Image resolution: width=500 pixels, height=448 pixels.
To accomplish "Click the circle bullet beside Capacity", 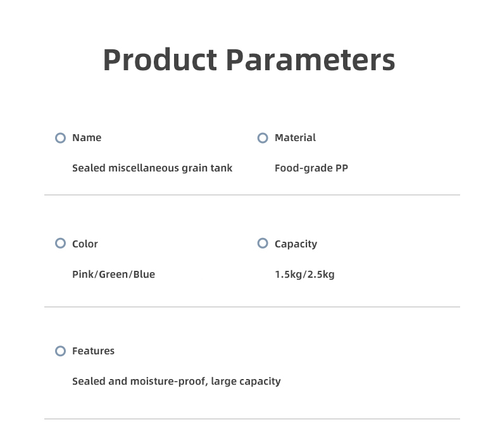I will click(x=263, y=244).
